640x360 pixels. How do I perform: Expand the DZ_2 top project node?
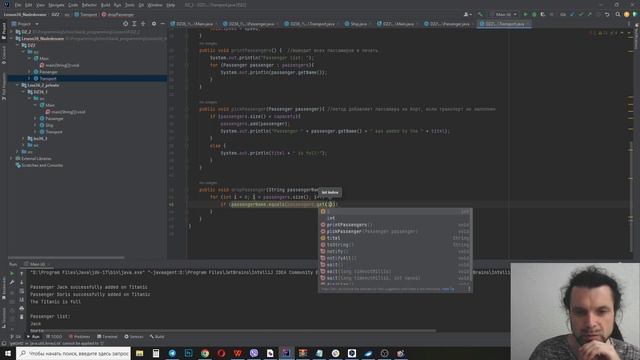click(11, 31)
